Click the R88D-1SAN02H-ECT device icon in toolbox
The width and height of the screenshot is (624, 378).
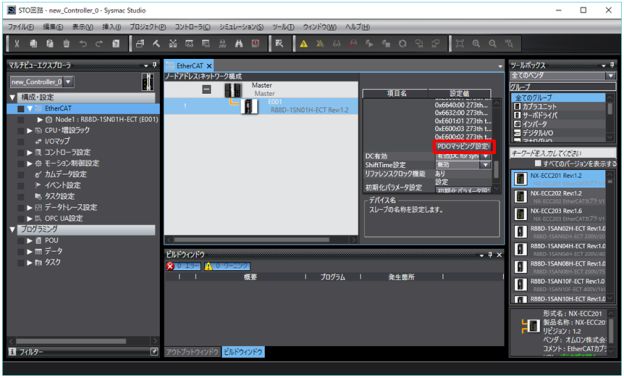pyautogui.click(x=520, y=232)
